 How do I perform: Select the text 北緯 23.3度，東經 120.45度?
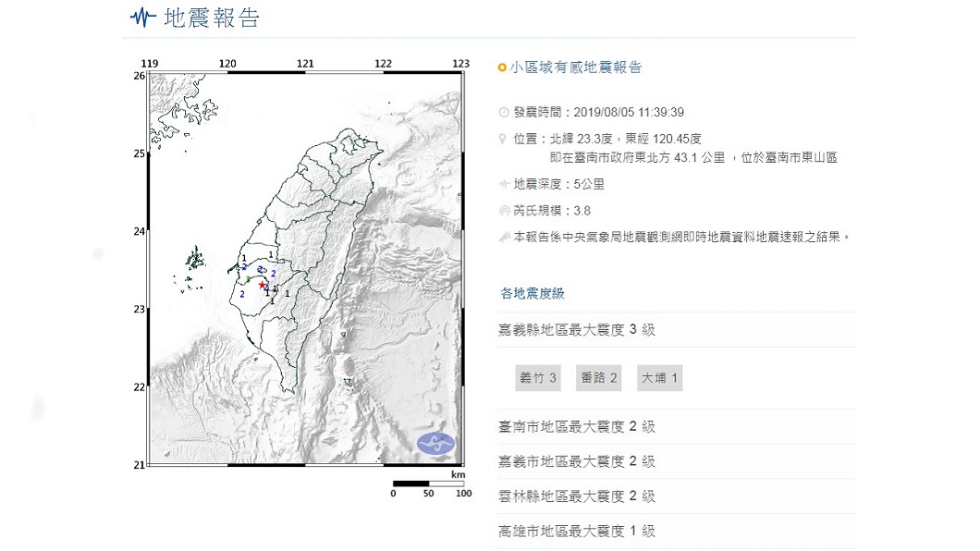626,139
